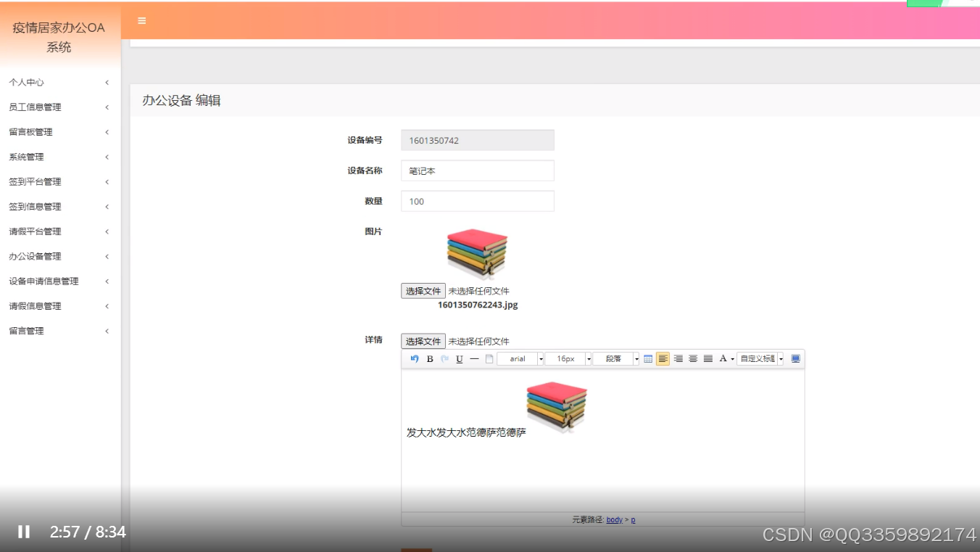This screenshot has width=980, height=552.
Task: Toggle the sidebar with the hamburger menu icon
Action: 142,21
